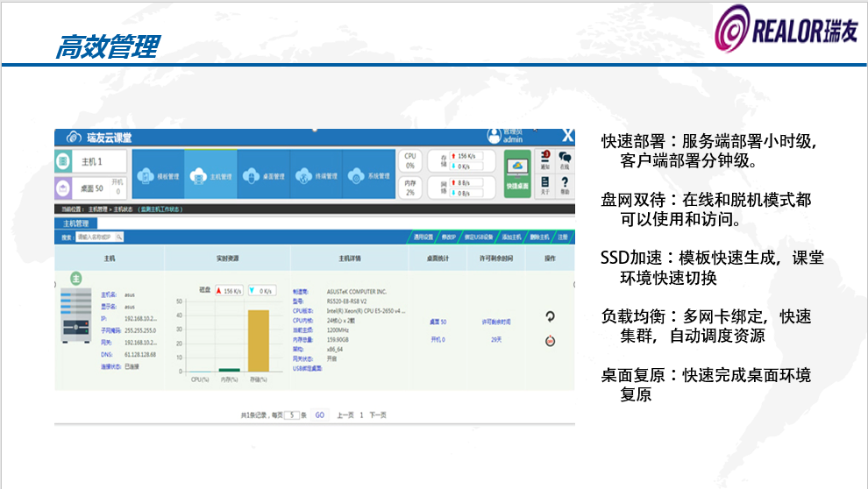Open the 通知 notifications icon
Image resolution: width=868 pixels, height=489 pixels.
coord(544,160)
